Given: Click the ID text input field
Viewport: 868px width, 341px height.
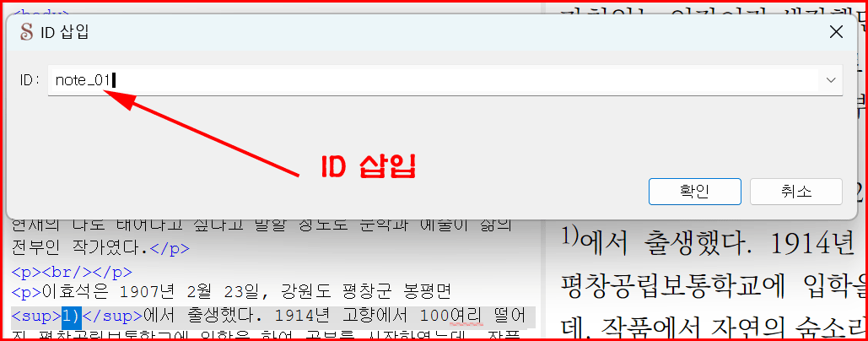Looking at the screenshot, I should 433,80.
